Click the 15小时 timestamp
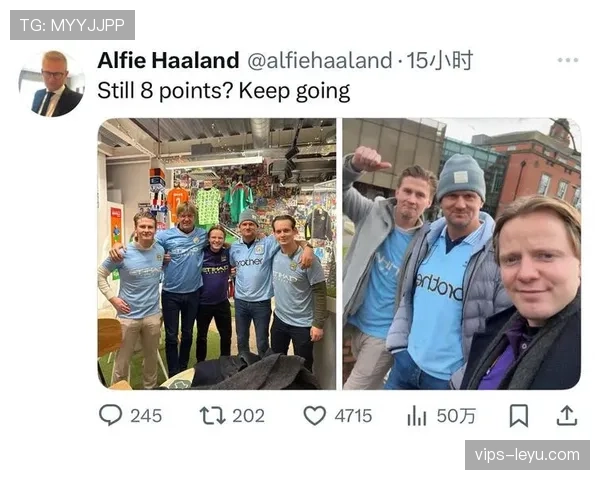The width and height of the screenshot is (600, 480). coord(439,61)
